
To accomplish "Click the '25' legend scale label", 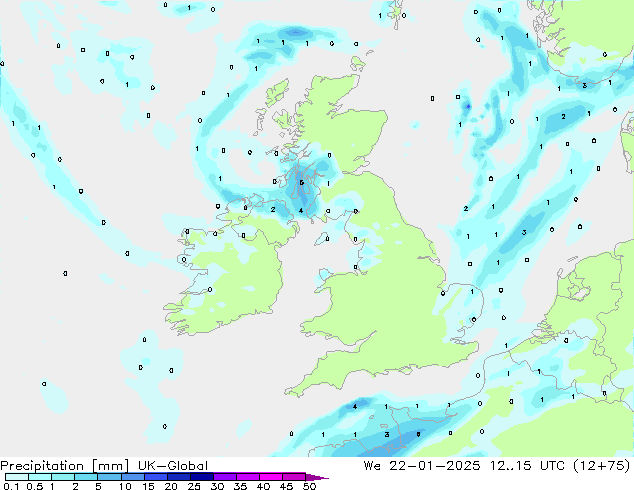I will tap(194, 486).
